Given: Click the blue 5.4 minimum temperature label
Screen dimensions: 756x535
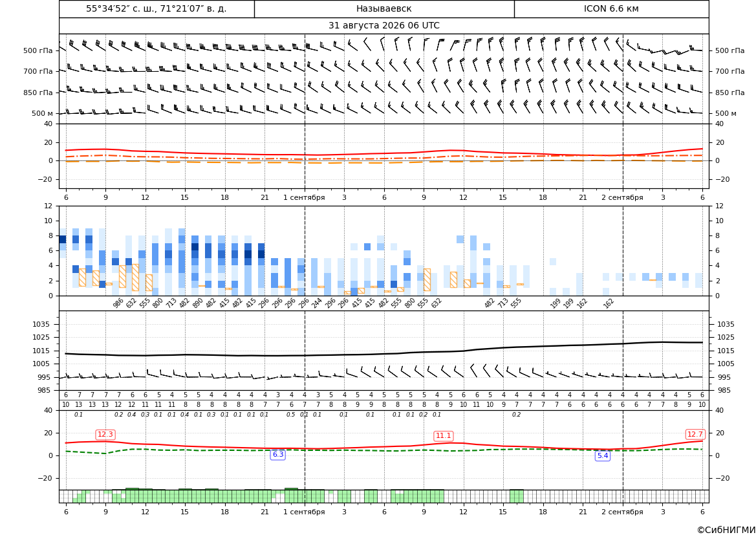Looking at the screenshot, I should [603, 455].
